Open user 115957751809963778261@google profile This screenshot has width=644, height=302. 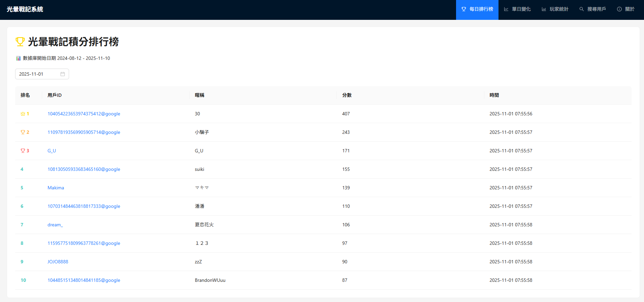(x=84, y=243)
